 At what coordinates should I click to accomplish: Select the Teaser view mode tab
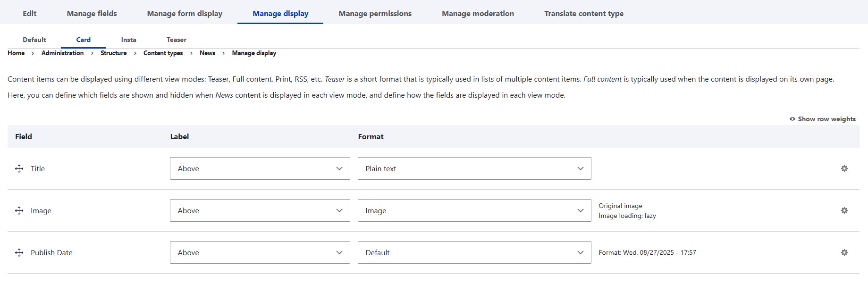(x=177, y=40)
